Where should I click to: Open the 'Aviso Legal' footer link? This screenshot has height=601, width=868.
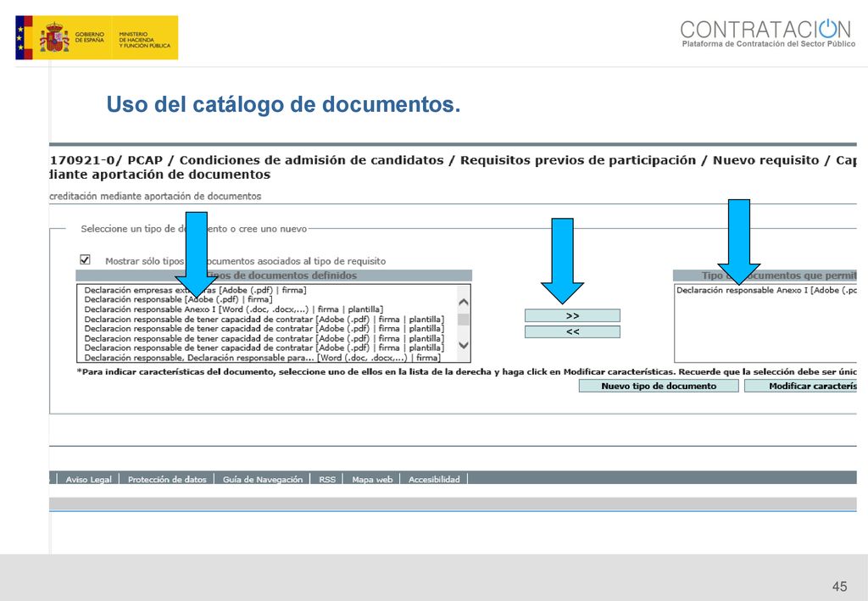pos(88,479)
